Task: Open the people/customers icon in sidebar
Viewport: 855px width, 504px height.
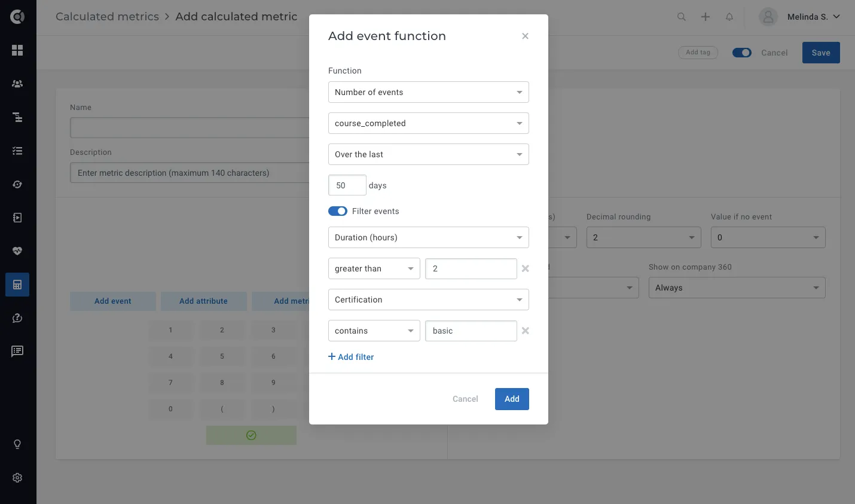Action: pos(17,84)
